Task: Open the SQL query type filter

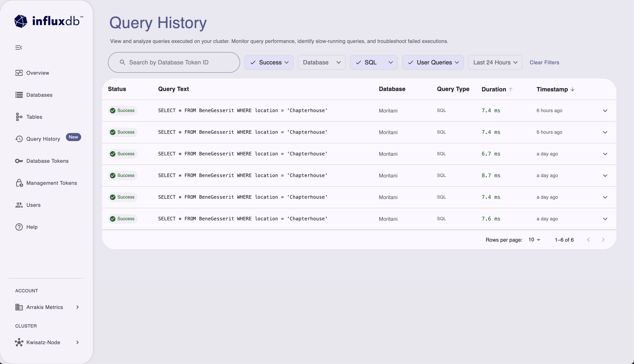Action: [374, 62]
